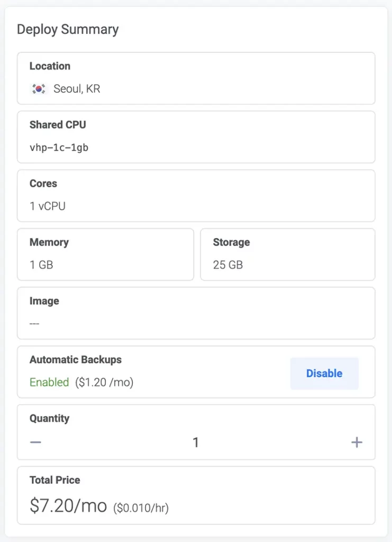The image size is (392, 542).
Task: Select the Storage 25 GB card
Action: (288, 255)
